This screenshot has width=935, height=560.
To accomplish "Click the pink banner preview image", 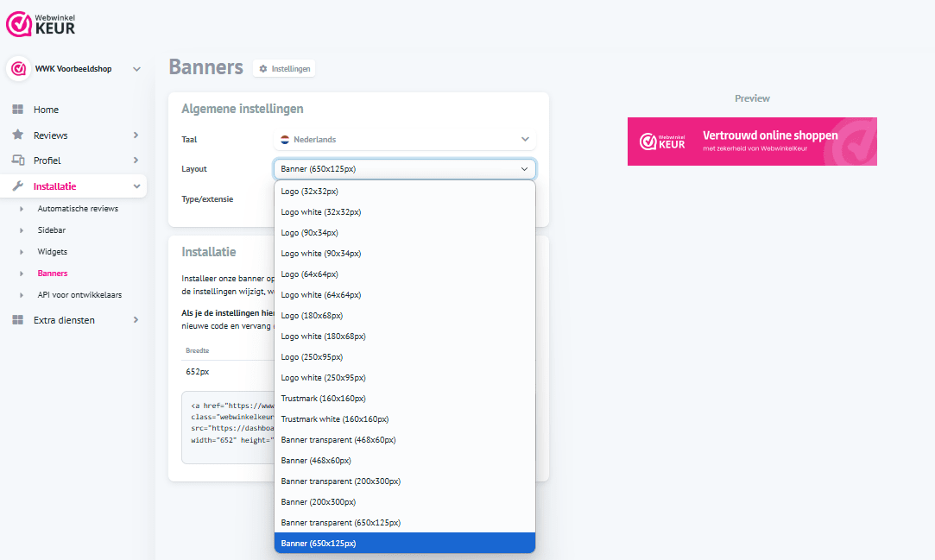I will click(x=752, y=142).
